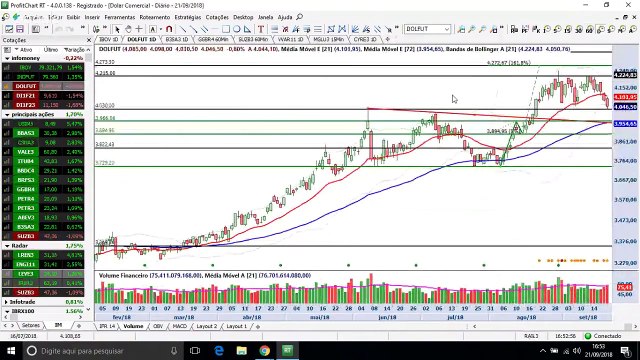
Task: Collapse the Radar group
Action: (x=7, y=246)
